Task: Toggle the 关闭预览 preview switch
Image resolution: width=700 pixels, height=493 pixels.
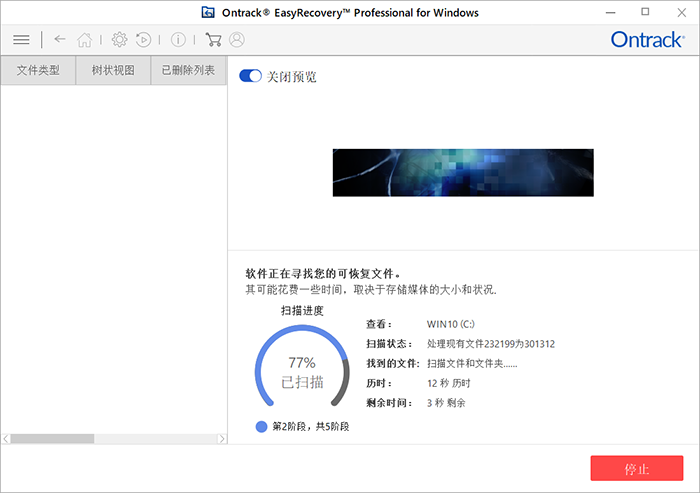Action: (x=250, y=76)
